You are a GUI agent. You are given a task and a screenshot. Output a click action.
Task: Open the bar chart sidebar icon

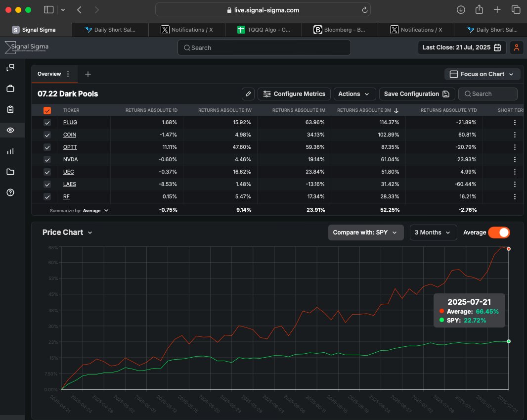[10, 151]
